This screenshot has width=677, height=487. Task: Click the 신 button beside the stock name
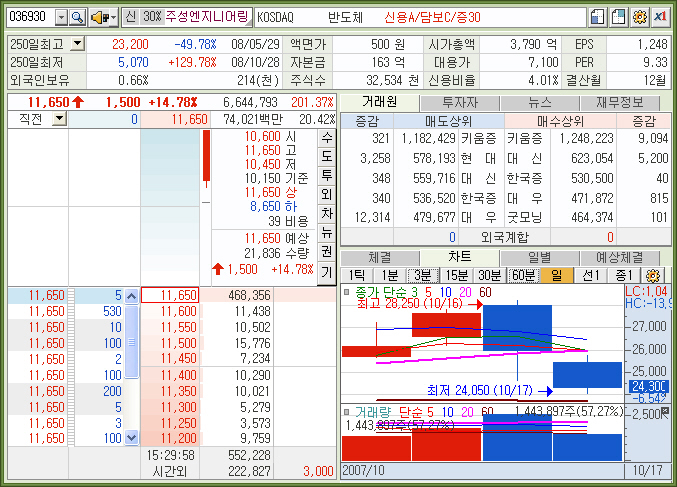click(x=130, y=17)
